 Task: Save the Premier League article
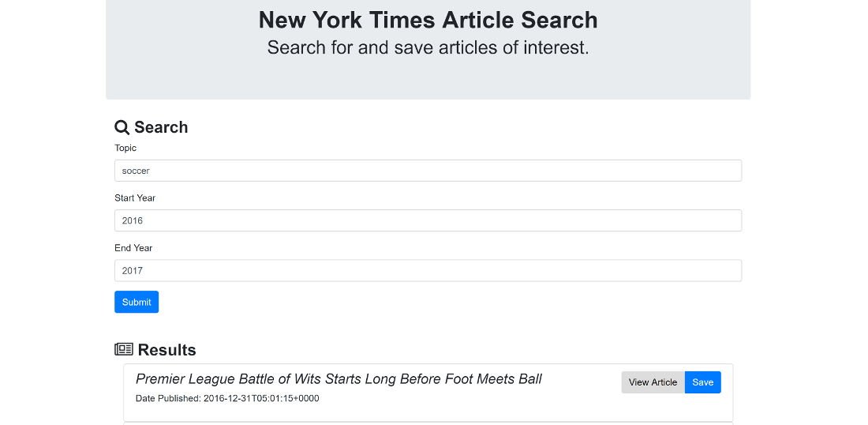point(702,382)
